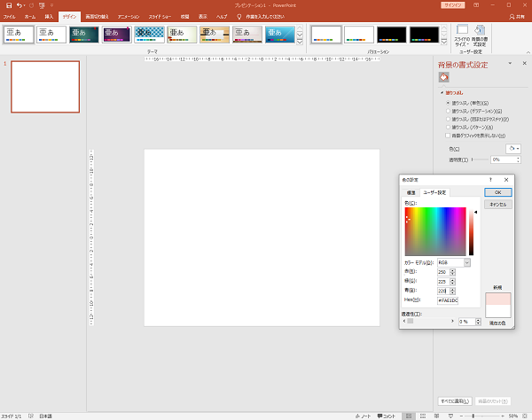Open the Customize Quick Access Toolbar arrow
Viewport: 532px width, 420px height.
tap(52, 5)
